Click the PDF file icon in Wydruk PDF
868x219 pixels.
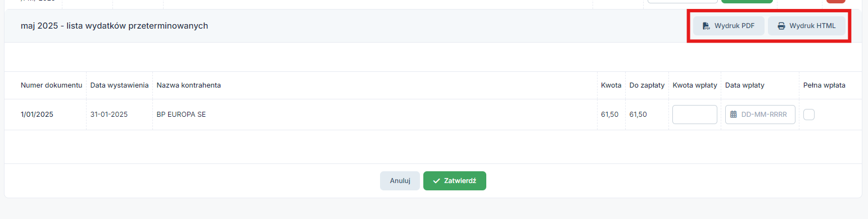[706, 26]
